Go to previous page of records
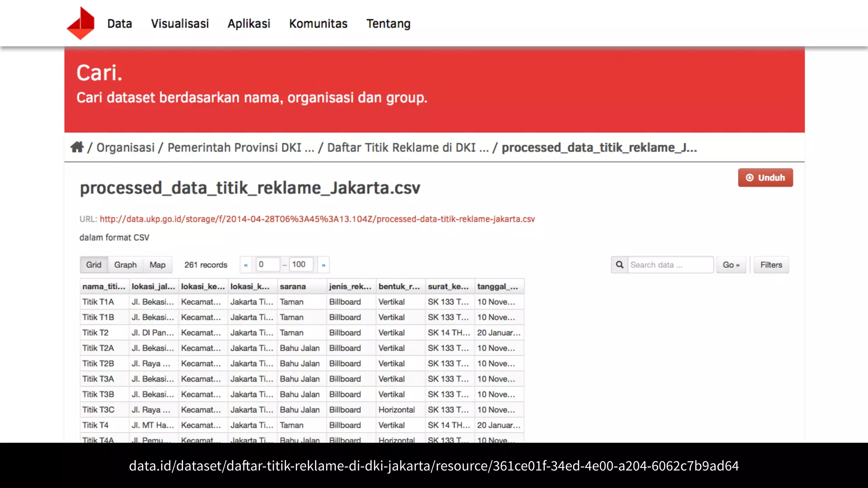Image resolution: width=868 pixels, height=488 pixels. pyautogui.click(x=246, y=265)
